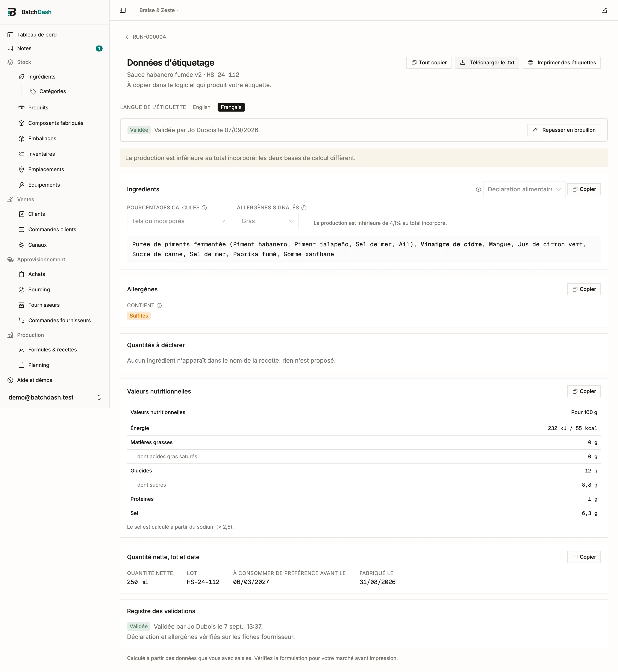Copy the Valeurs nutritionnelles section

pyautogui.click(x=584, y=392)
